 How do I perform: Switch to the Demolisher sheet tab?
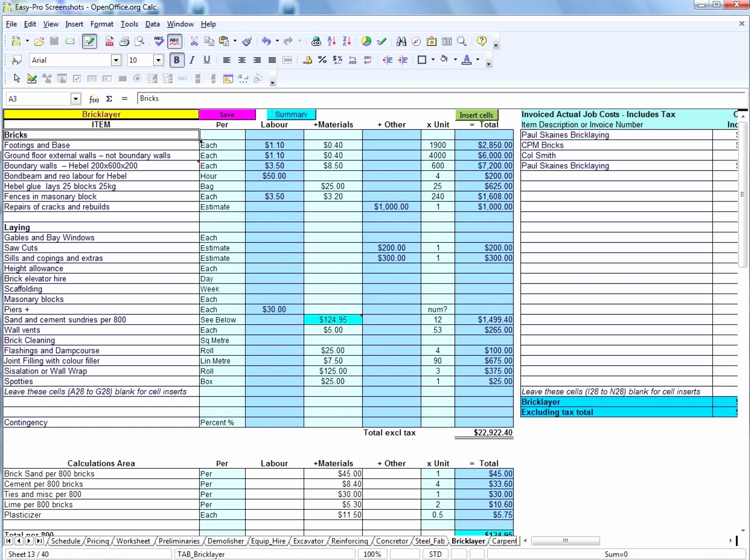pos(226,541)
